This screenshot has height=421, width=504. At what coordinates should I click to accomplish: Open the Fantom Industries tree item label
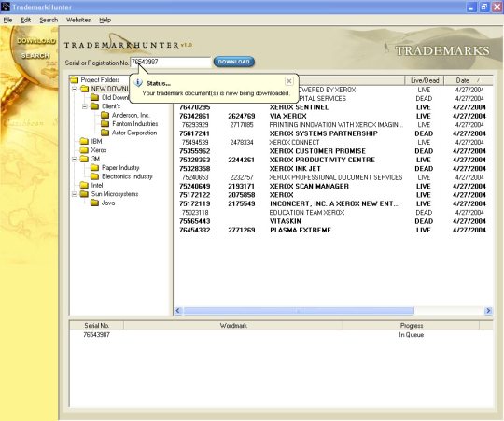point(135,124)
